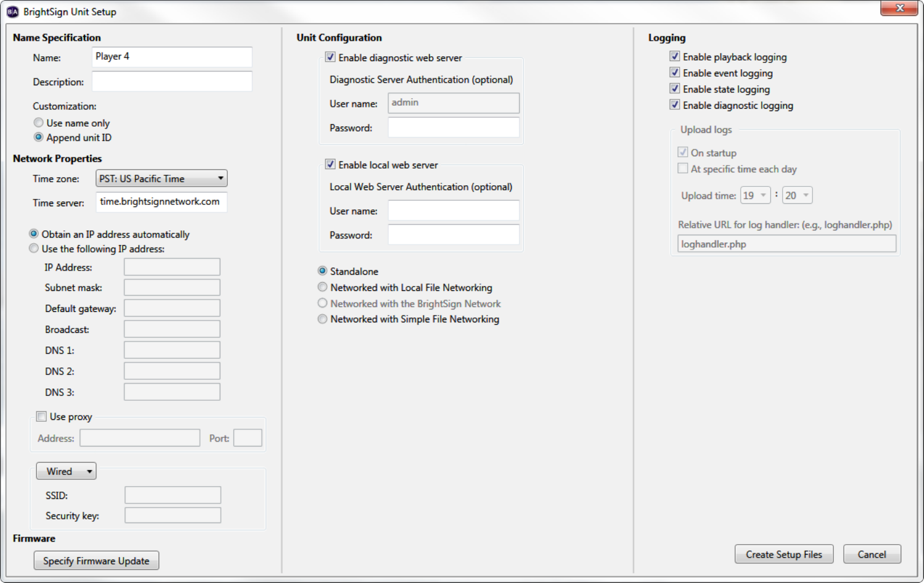This screenshot has width=924, height=583.
Task: Choose Use the following IP address
Action: coord(34,249)
